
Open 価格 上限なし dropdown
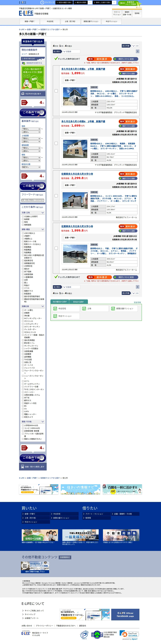(31, 132)
